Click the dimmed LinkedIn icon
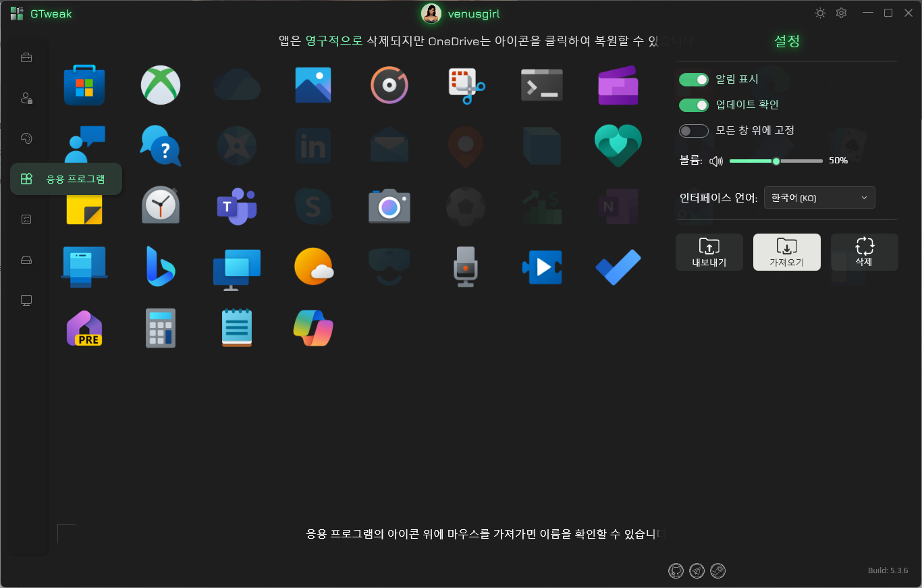This screenshot has width=922, height=588. 313,146
